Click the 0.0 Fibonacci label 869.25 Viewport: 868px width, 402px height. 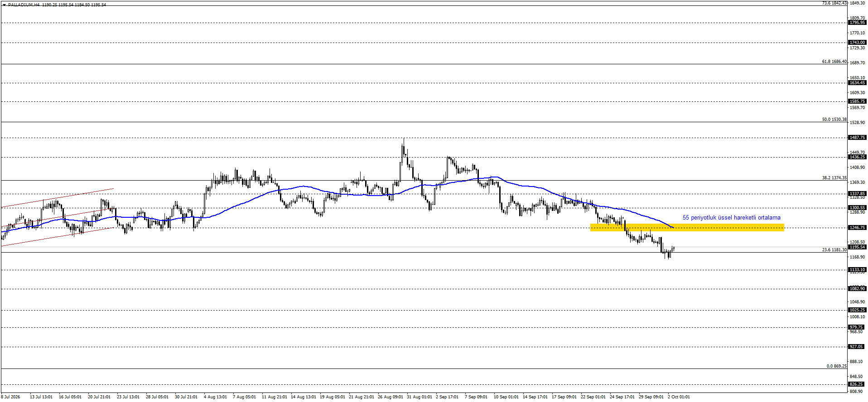[836, 366]
